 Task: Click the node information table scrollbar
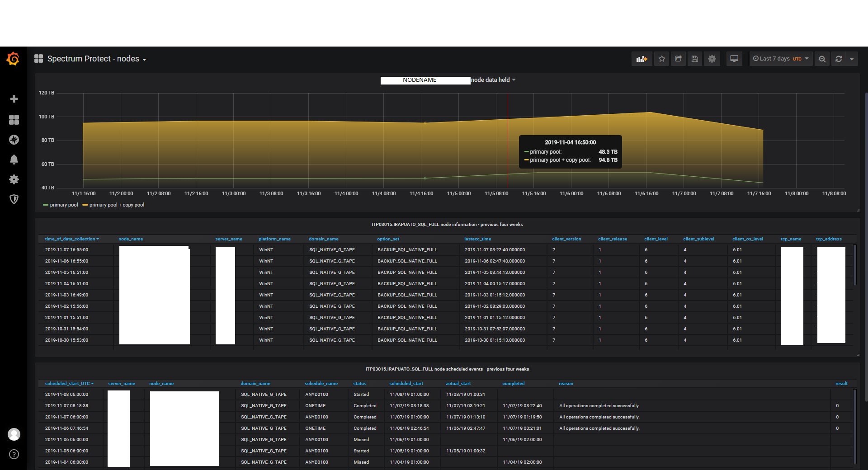click(854, 265)
